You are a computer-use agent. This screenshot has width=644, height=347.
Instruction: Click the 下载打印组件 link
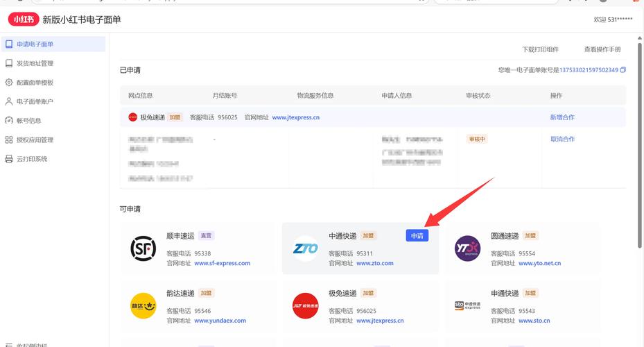click(540, 50)
